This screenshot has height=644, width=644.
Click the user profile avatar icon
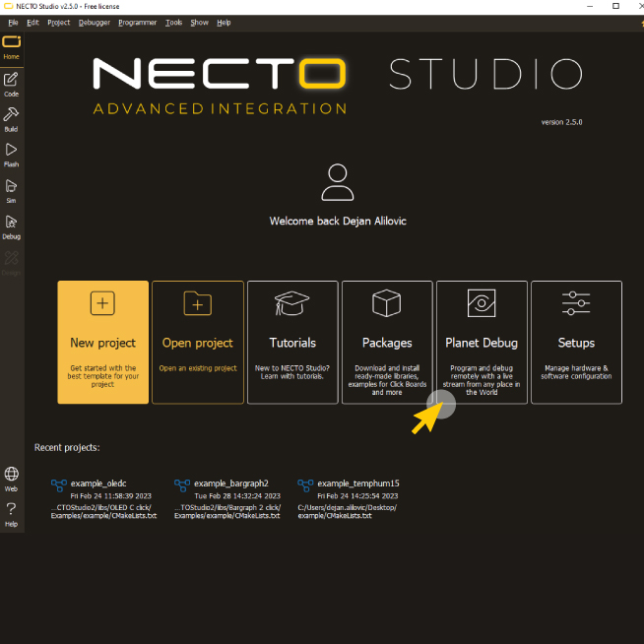(337, 182)
